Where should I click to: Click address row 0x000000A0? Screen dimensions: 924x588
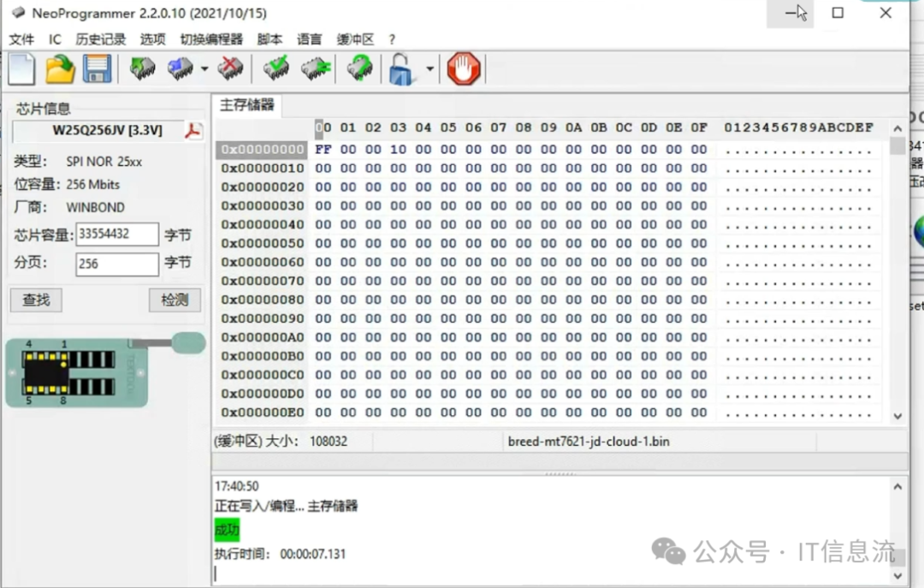pyautogui.click(x=263, y=338)
